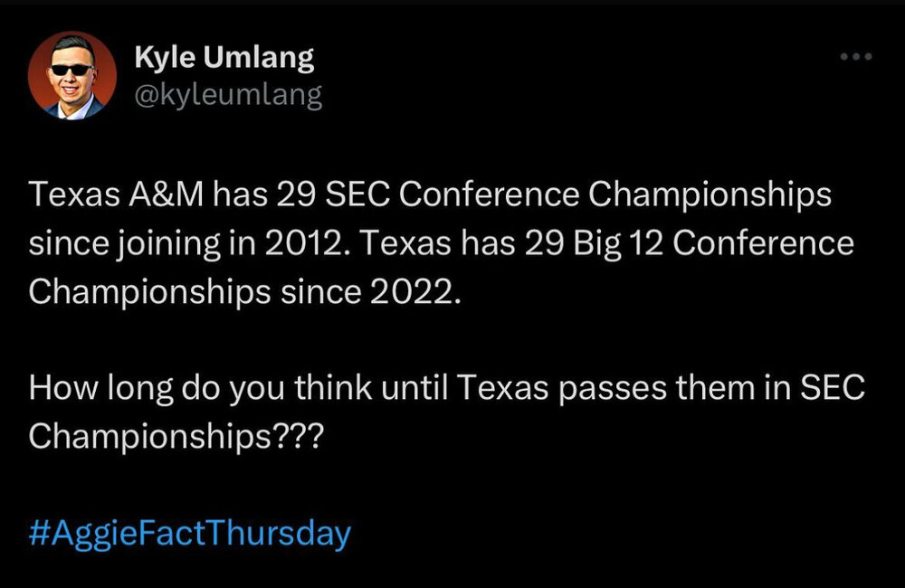Open the Kyle Umlang display name link

[x=224, y=58]
